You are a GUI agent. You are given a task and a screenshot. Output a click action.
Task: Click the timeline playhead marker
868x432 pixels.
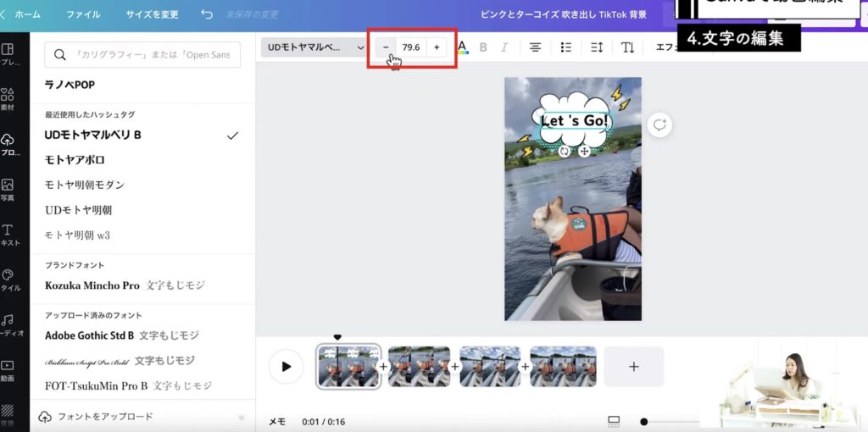point(337,337)
